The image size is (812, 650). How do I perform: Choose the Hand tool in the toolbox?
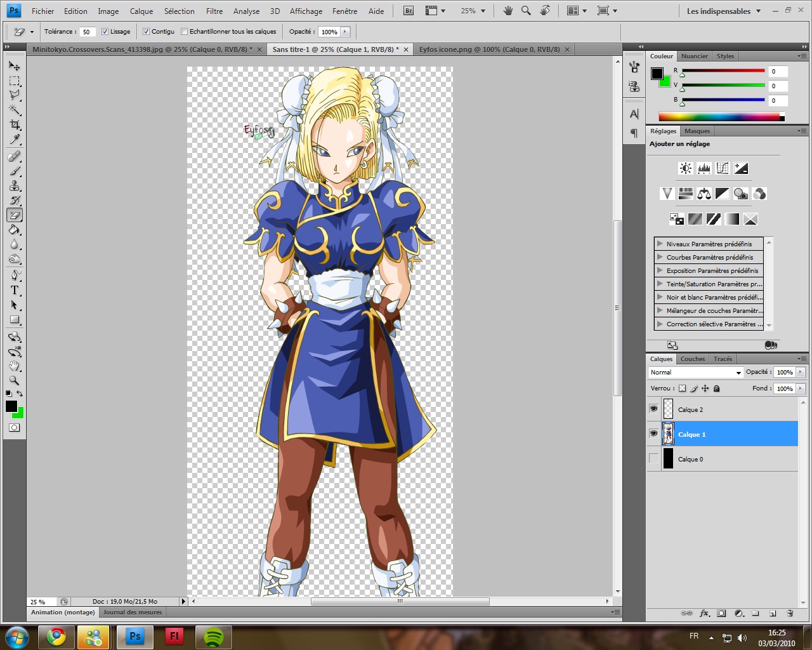coord(14,366)
